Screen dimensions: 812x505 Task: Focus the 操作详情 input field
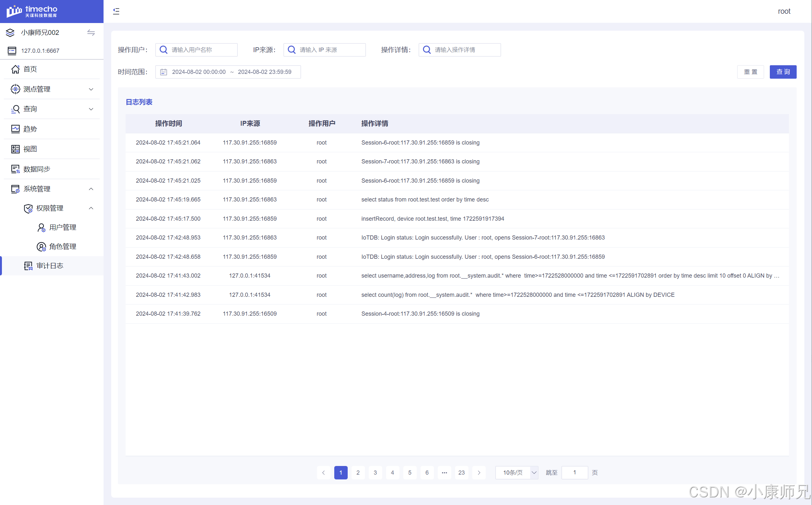[x=460, y=50]
